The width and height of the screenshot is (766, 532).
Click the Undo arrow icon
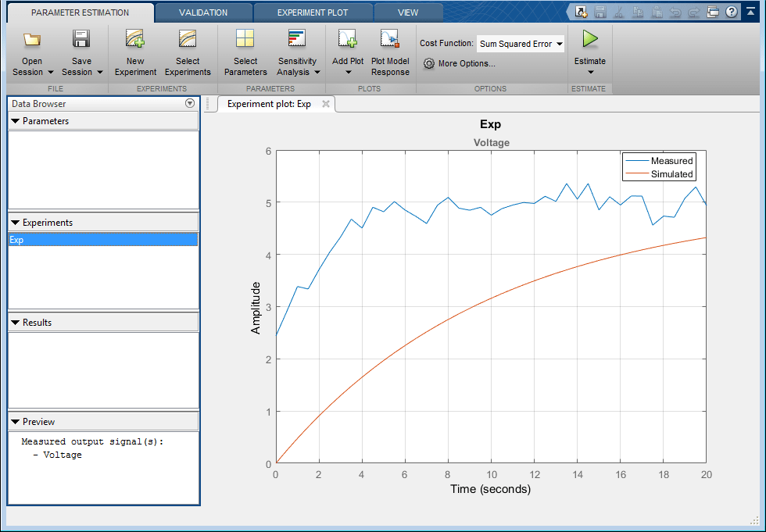click(x=675, y=12)
